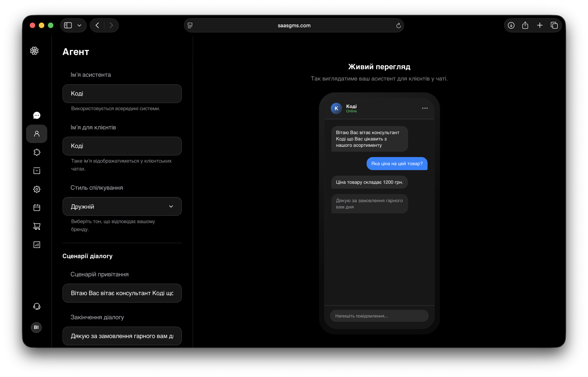
Task: Click the Сценарій привітання text field
Action: click(122, 293)
